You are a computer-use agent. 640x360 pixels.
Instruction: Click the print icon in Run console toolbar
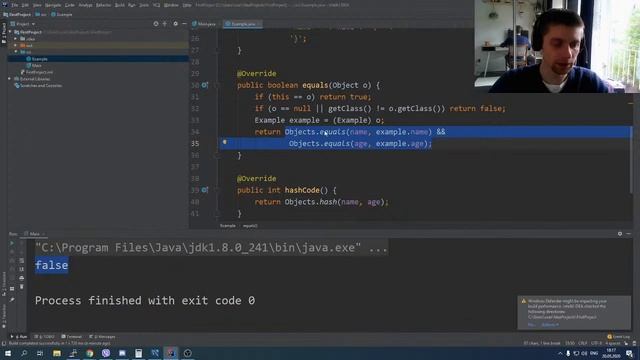[x=22, y=278]
